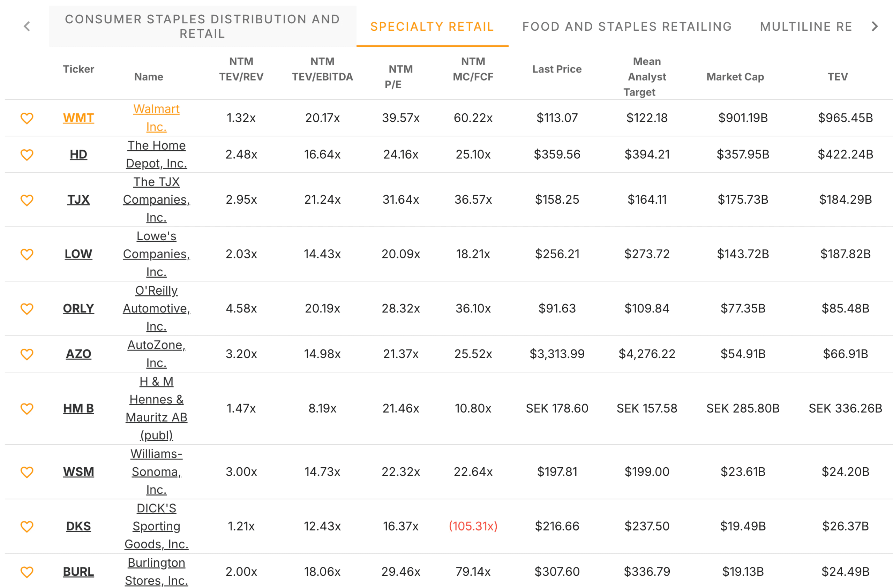
Task: Favorite ORLY using its heart icon
Action: tap(27, 309)
